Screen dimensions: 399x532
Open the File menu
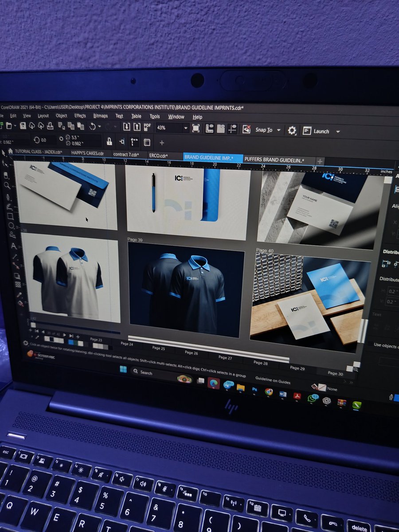[x=2, y=116]
